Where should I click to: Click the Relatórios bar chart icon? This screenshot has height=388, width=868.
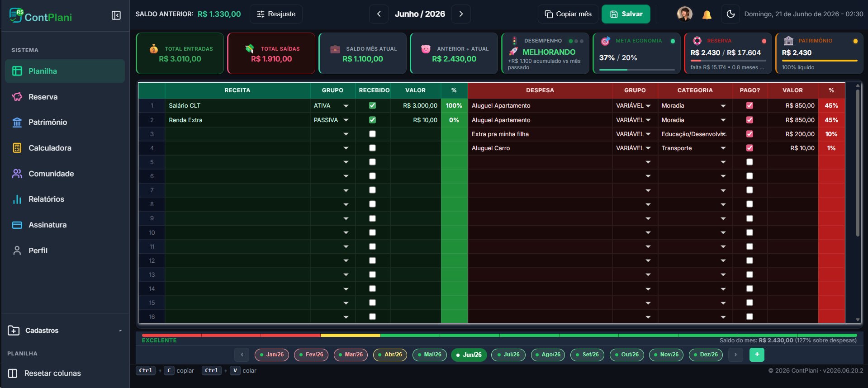[x=17, y=199]
